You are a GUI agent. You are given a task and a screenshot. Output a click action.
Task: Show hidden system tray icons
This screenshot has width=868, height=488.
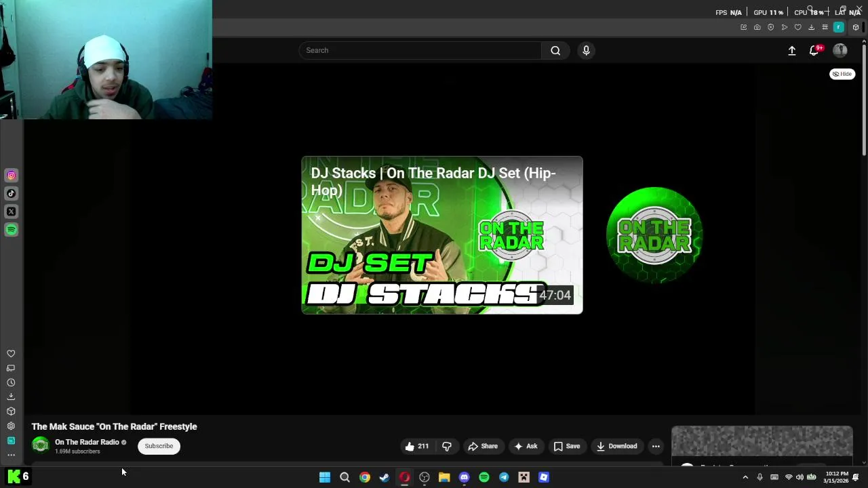coord(745,477)
